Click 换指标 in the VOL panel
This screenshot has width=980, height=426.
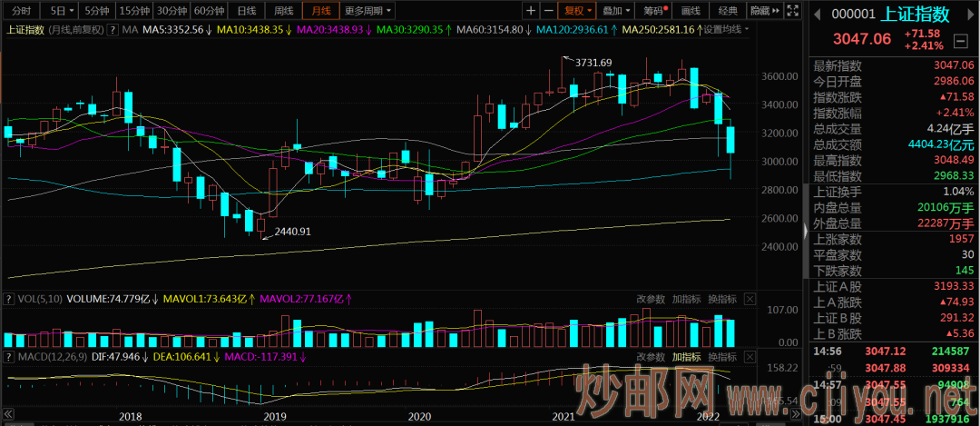coord(722,299)
